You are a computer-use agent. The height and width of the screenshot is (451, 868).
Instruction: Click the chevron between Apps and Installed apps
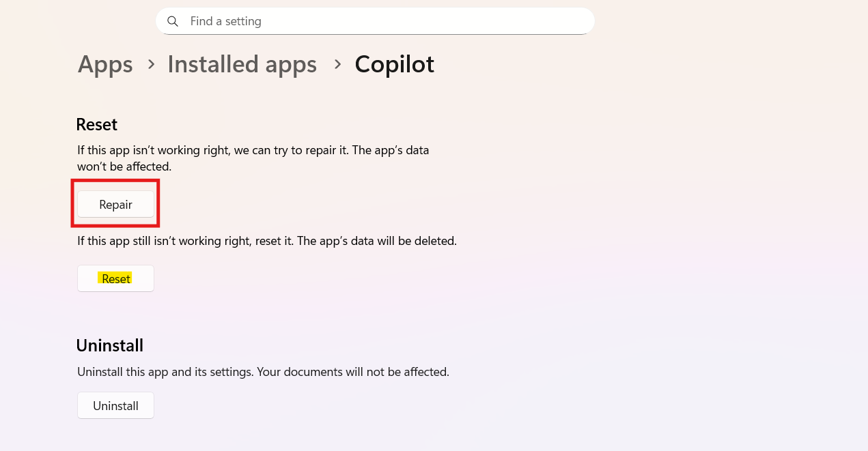coord(151,64)
